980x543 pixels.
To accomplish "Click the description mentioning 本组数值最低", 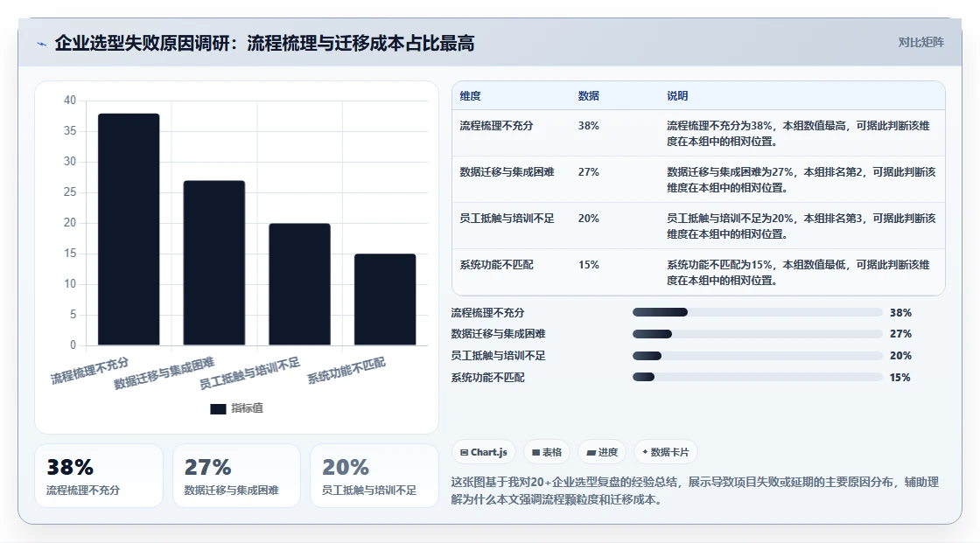I will tap(798, 273).
